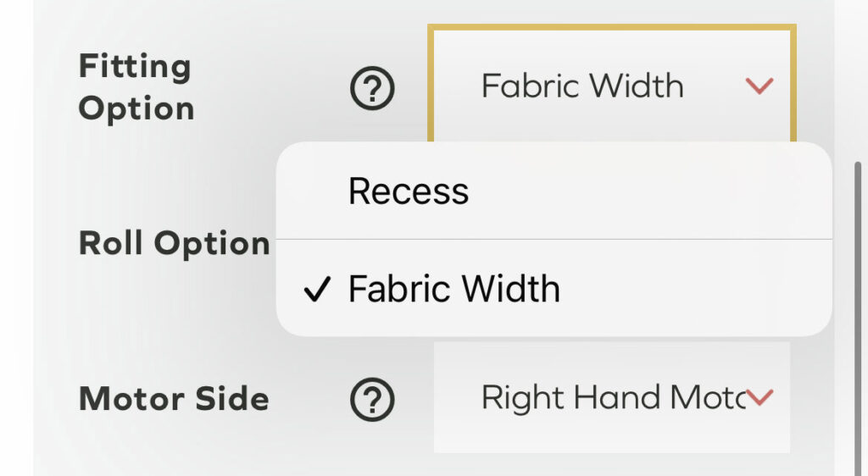Click the red chevron on the Motor Side dropdown
Image resolution: width=868 pixels, height=476 pixels.
coord(759,397)
